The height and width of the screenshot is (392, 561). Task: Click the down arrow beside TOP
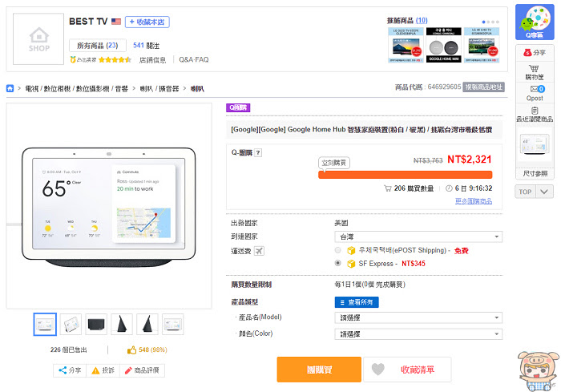544,192
